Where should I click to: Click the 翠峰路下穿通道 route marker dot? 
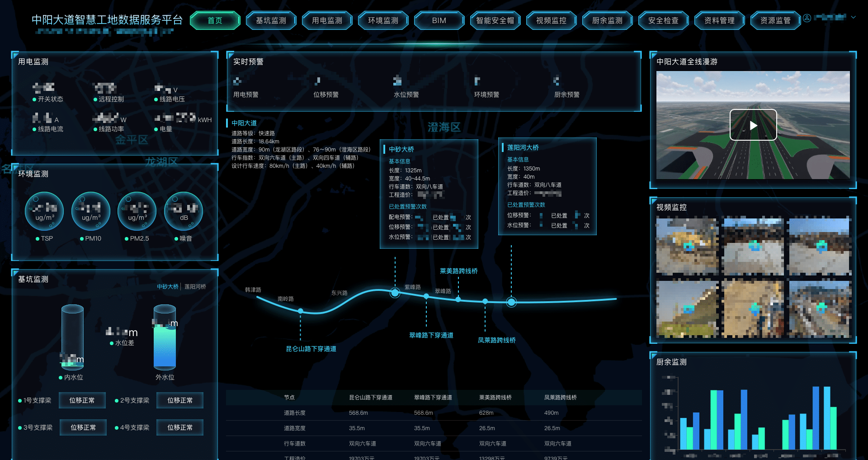(426, 296)
